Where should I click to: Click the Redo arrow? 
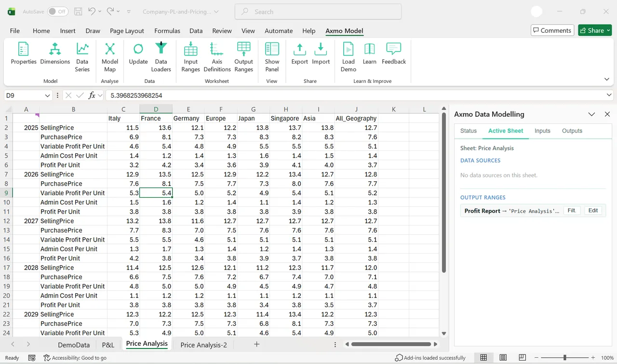click(x=110, y=12)
